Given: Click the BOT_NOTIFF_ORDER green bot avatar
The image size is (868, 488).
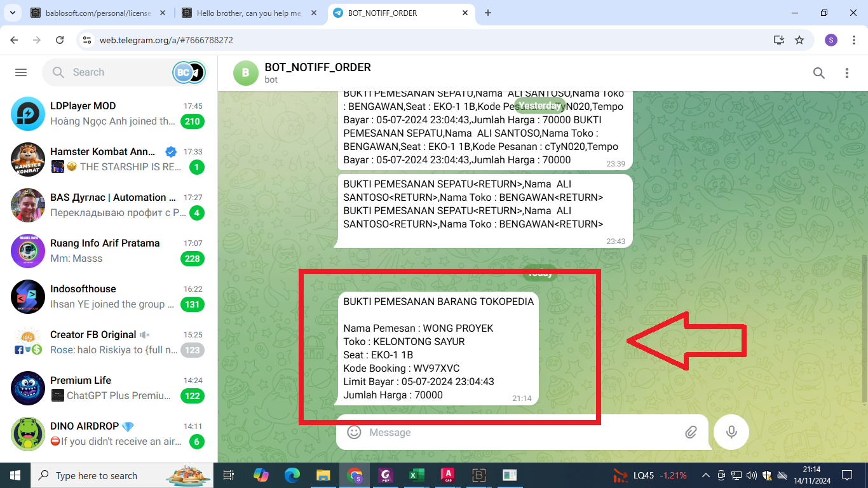Looking at the screenshot, I should (245, 73).
